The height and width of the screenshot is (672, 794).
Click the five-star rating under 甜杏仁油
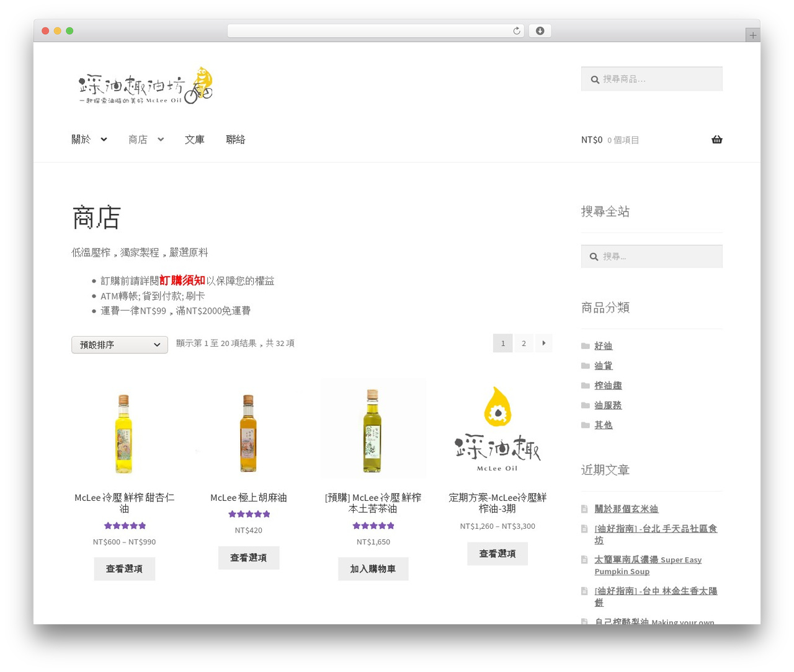(125, 526)
